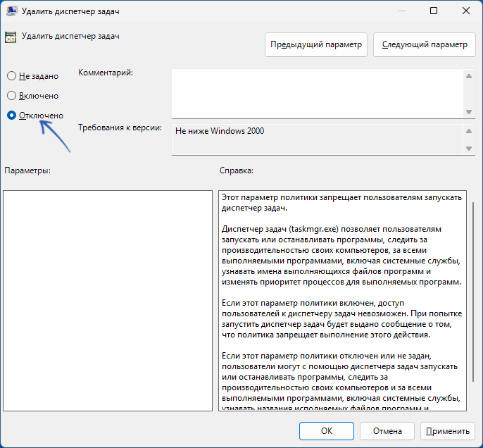Image resolution: width=483 pixels, height=448 pixels.
Task: Click the 'Не ниже Windows 2000' text
Action: (x=220, y=131)
